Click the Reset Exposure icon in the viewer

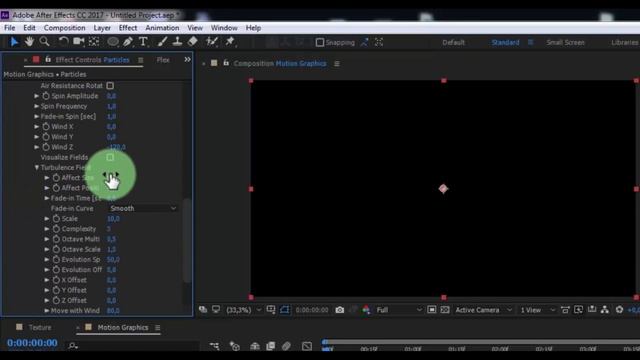[x=619, y=310]
